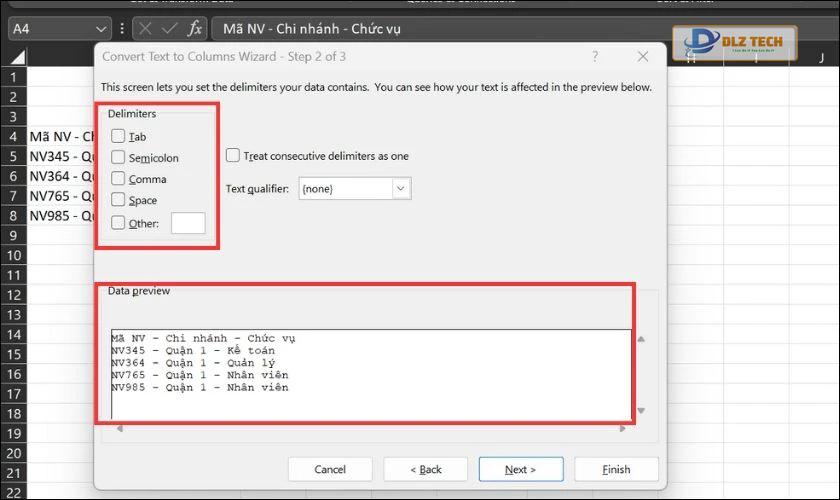Click the Other delimiter text box
The image size is (840, 500).
pos(188,223)
